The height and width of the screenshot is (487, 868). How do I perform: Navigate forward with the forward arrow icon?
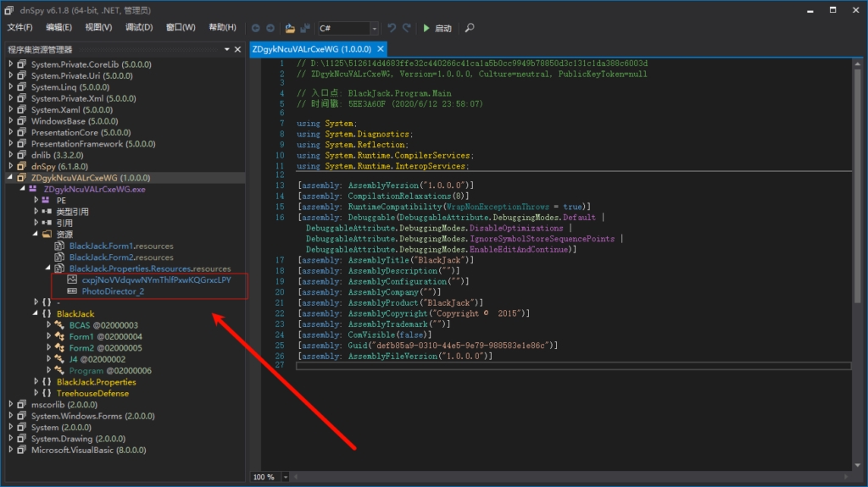pos(270,28)
